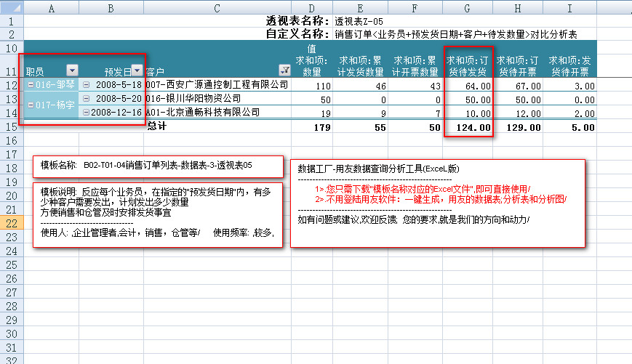Click the 007-西安广源通控制工程有限公司 customer cell

point(217,85)
